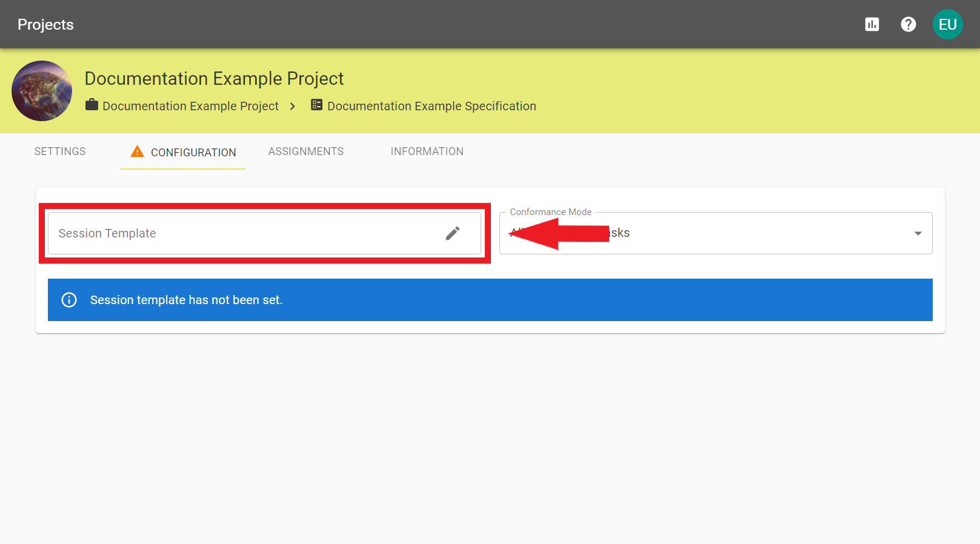The height and width of the screenshot is (544, 980).
Task: Open the statistics chart icon in header
Action: pyautogui.click(x=872, y=24)
